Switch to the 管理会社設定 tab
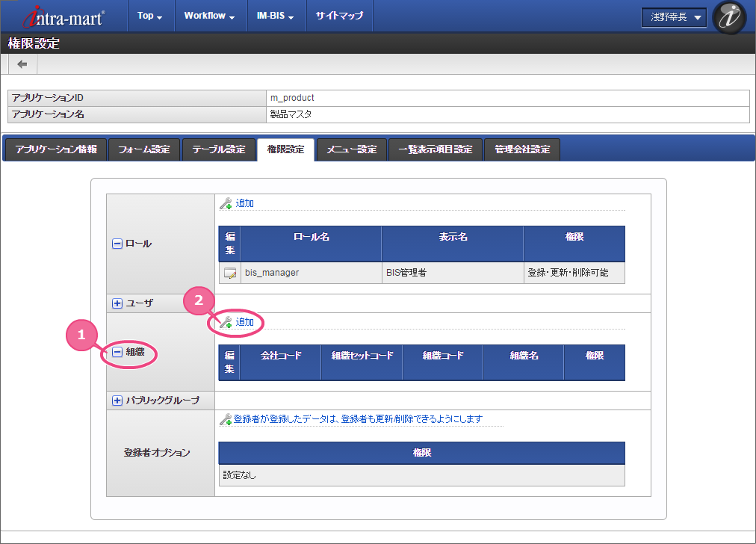 click(522, 149)
